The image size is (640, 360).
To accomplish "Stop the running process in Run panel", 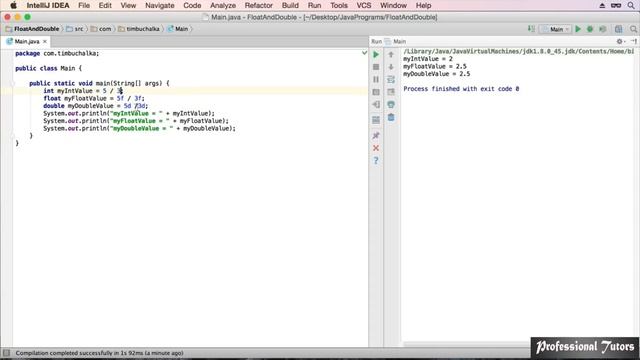I will point(376,67).
